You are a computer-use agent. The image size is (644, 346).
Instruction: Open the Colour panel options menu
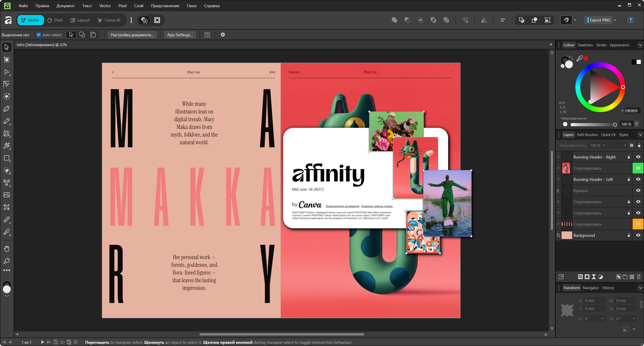coord(640,45)
